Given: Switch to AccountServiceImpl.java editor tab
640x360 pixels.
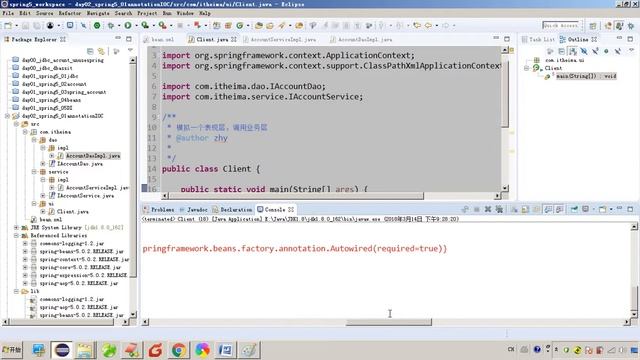Looking at the screenshot, I should pyautogui.click(x=280, y=39).
